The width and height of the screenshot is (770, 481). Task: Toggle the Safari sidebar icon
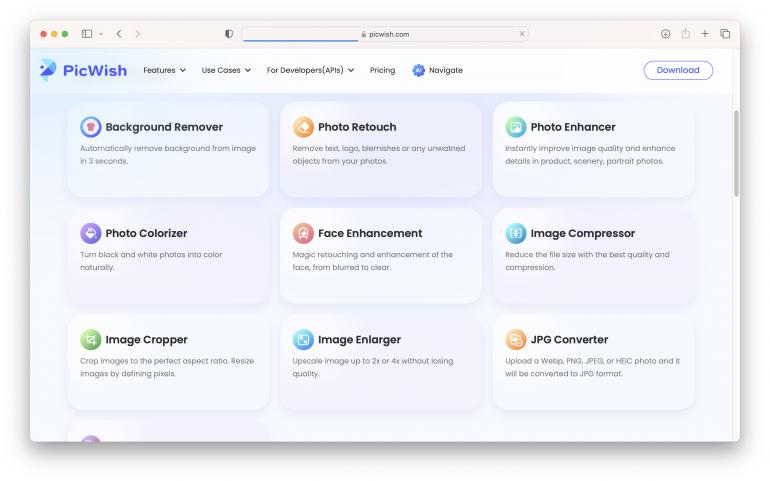(x=87, y=34)
